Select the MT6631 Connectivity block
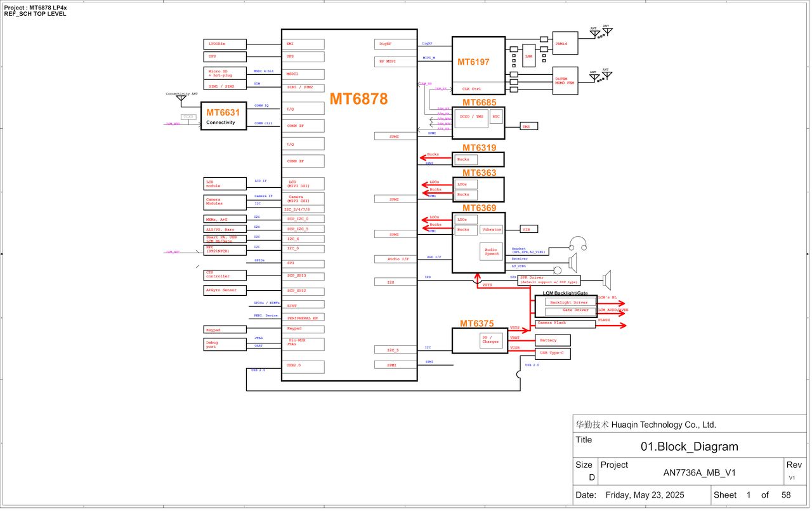The width and height of the screenshot is (812, 511). (223, 116)
